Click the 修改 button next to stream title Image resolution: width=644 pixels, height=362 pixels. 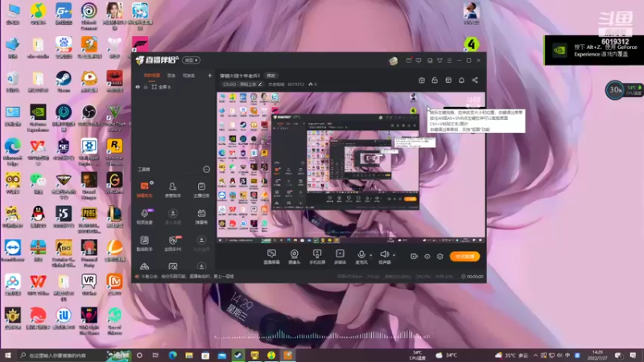(x=271, y=76)
